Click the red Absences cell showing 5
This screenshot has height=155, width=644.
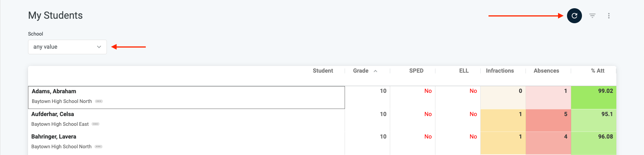(548, 120)
